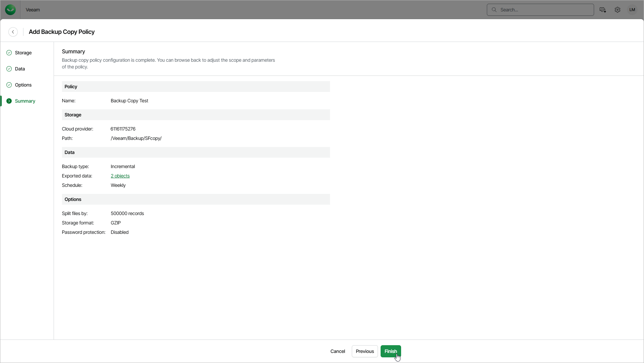
Task: Click into the Search field
Action: point(540,10)
